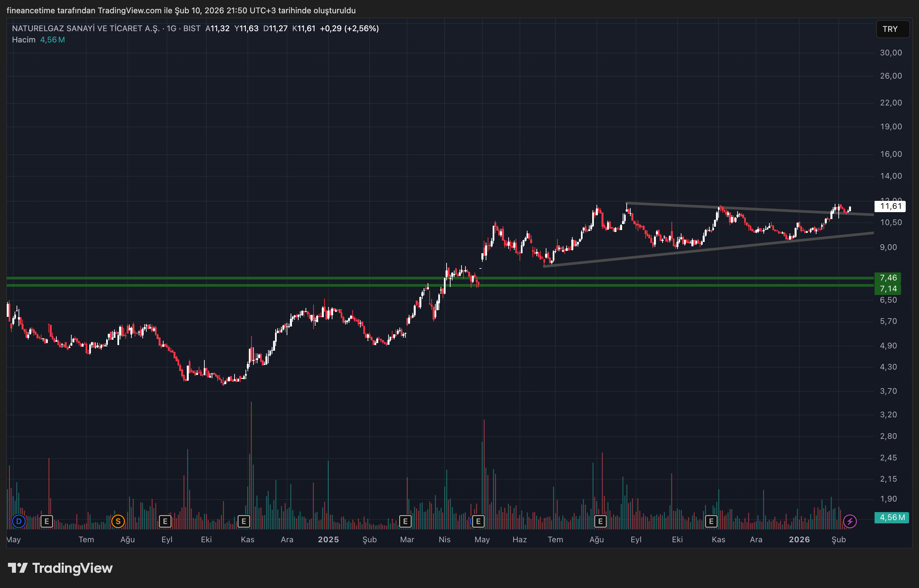Click the TradingView logo at bottom left
Image resolution: width=919 pixels, height=588 pixels.
tap(60, 568)
